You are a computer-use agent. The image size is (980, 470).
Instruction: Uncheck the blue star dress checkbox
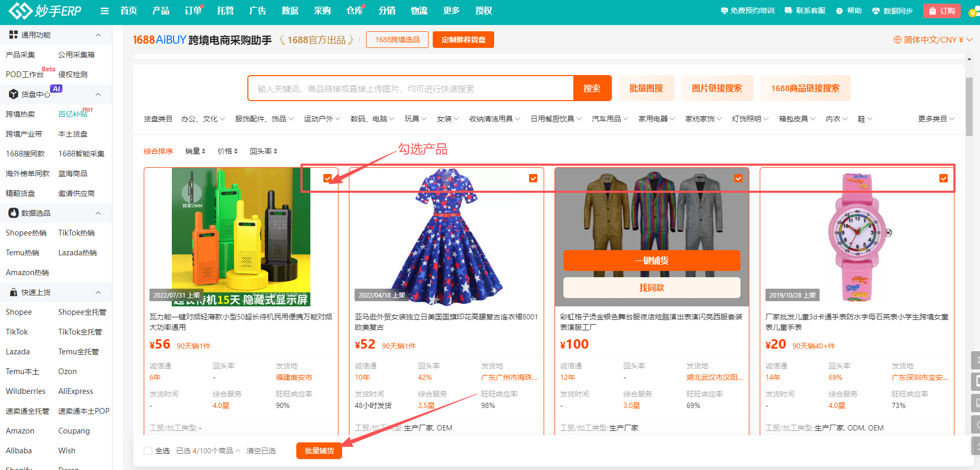point(533,178)
